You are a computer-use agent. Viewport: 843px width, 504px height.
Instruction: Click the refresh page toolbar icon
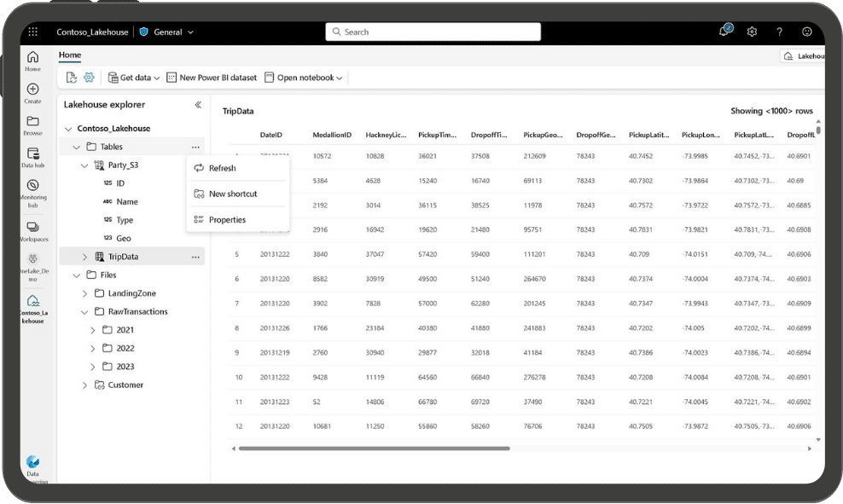click(72, 78)
